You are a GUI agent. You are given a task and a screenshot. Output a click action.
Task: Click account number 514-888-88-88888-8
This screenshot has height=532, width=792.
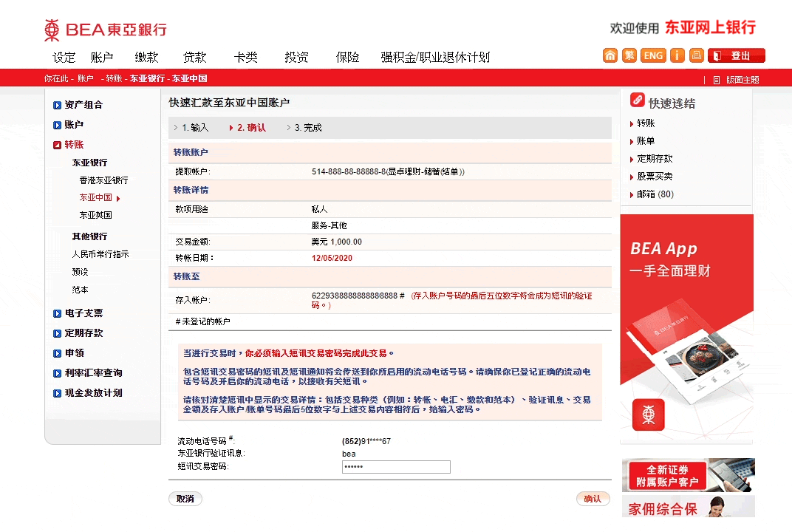click(x=349, y=171)
